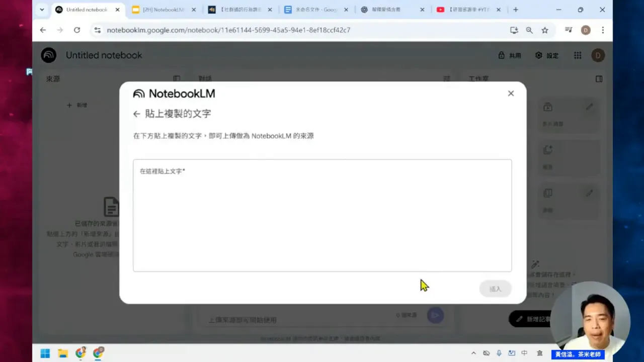Open the Google apps grid
This screenshot has height=362, width=644.
(x=578, y=55)
